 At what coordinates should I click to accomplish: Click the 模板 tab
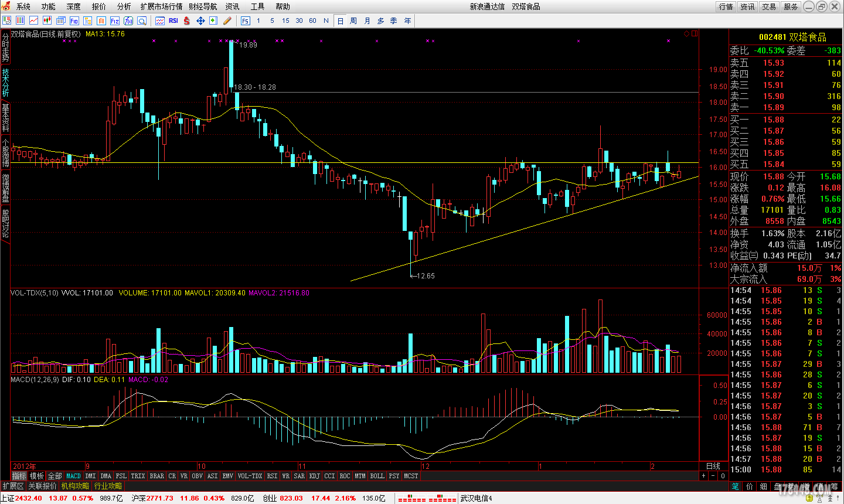(x=36, y=476)
